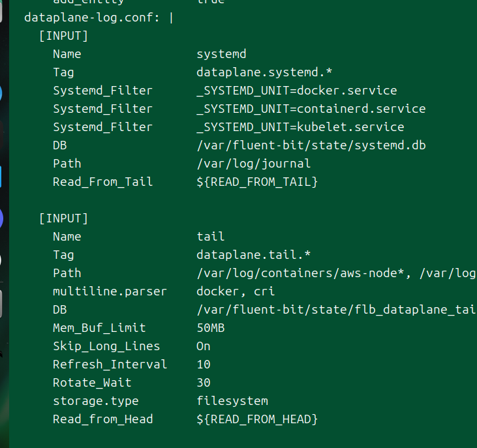The image size is (477, 448).
Task: Click the Skip_Long_Lines On value
Action: (x=203, y=346)
